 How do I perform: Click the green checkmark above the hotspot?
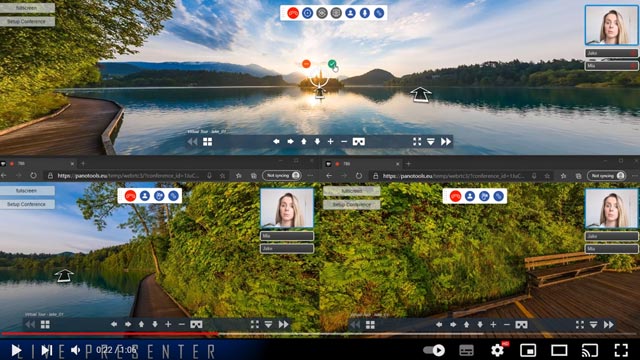point(332,64)
